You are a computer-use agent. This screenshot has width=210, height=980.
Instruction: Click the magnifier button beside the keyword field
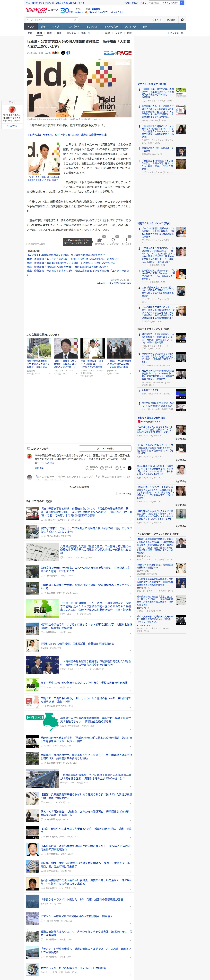pos(75,20)
